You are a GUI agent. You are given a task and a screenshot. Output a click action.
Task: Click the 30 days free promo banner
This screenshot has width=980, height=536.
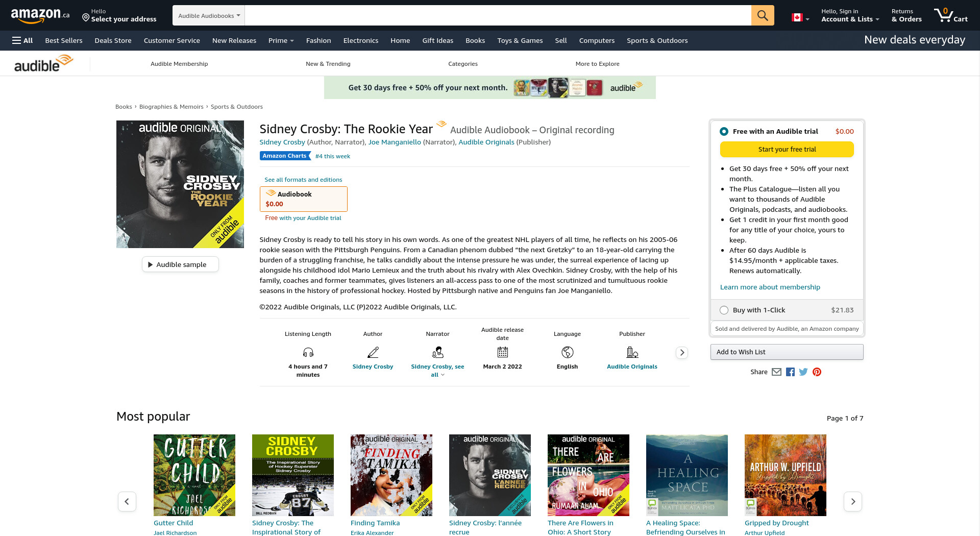tap(489, 88)
